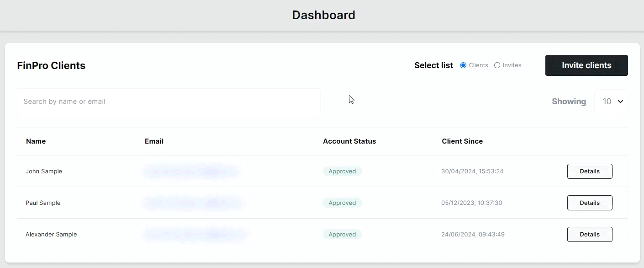Click Approved badge in Paul Sample row
The width and height of the screenshot is (644, 268).
[x=342, y=203]
